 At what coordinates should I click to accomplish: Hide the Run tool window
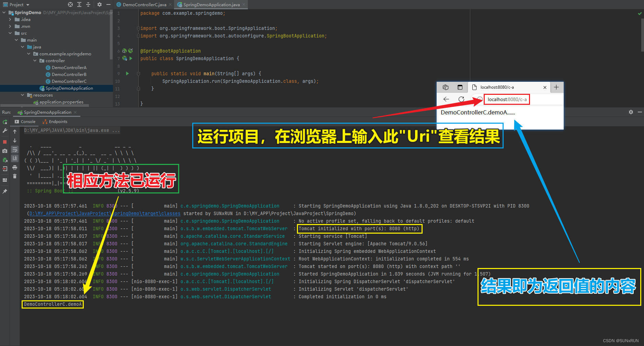tap(640, 112)
